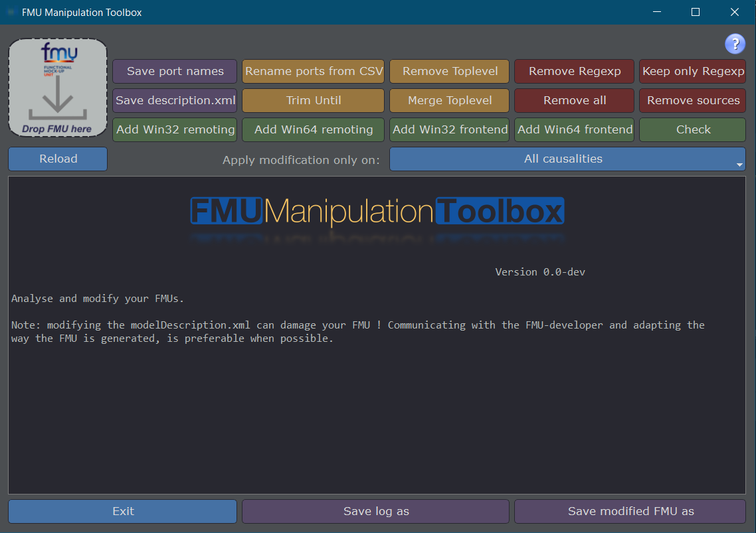Run the Check button

click(x=692, y=130)
